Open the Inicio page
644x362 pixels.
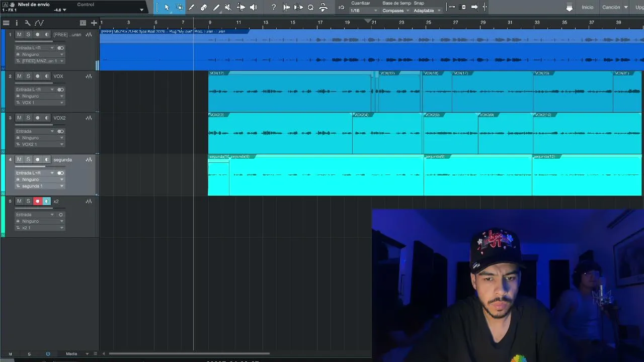(x=588, y=8)
